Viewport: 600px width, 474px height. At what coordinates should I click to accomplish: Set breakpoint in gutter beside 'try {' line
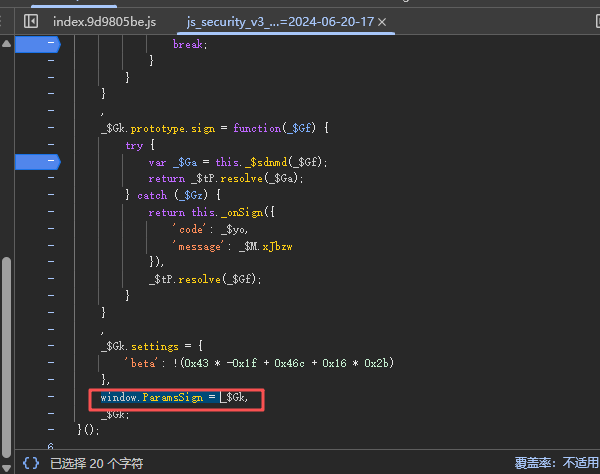[51, 144]
